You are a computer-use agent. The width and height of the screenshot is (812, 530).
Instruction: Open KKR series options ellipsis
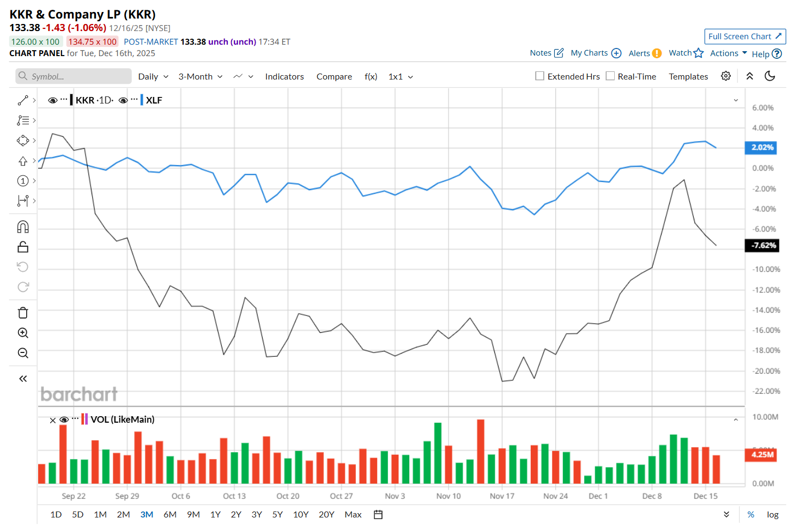click(64, 99)
